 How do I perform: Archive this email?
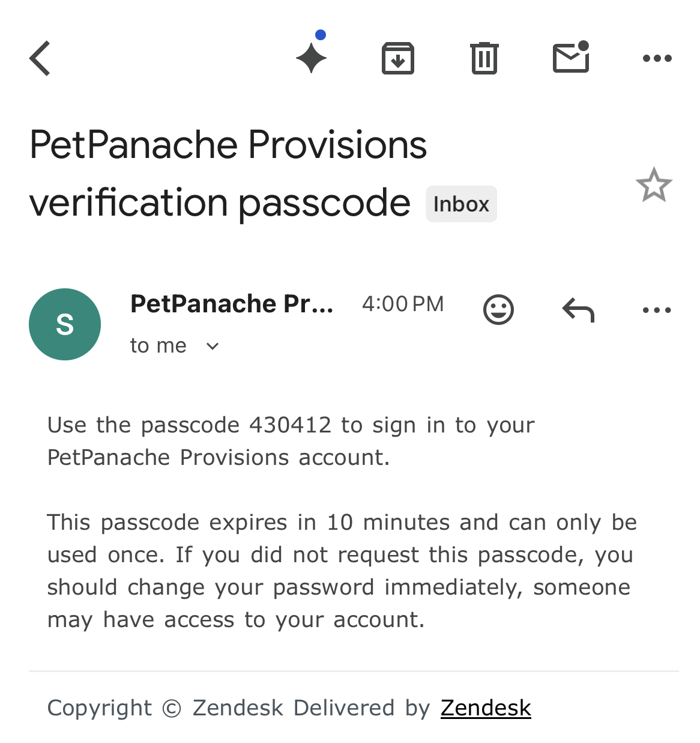(398, 58)
